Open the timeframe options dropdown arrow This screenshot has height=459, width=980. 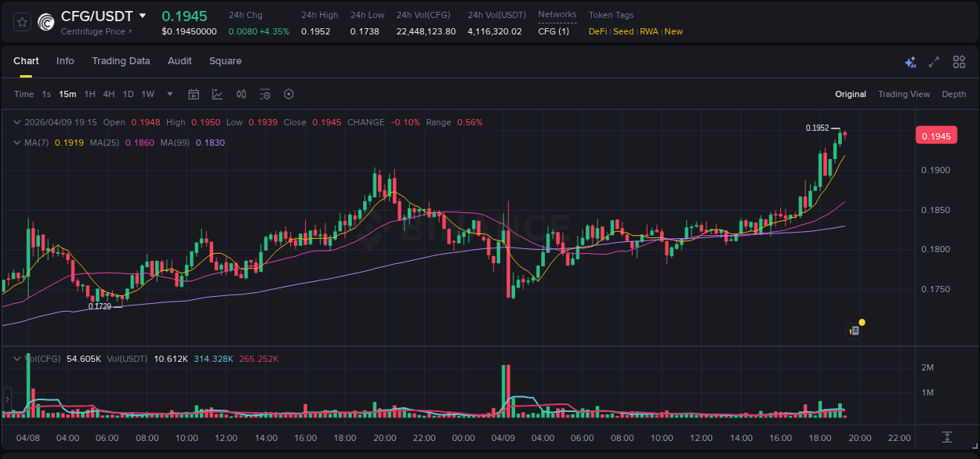tap(169, 94)
